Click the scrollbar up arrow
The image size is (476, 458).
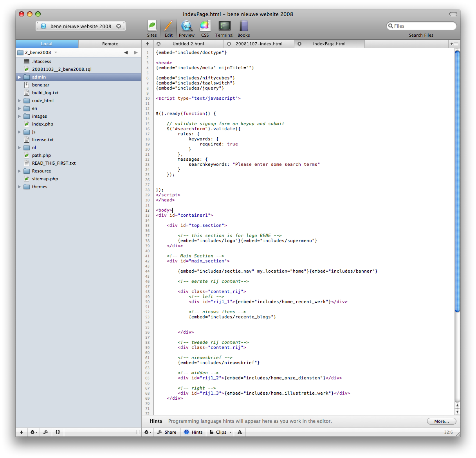[457, 406]
